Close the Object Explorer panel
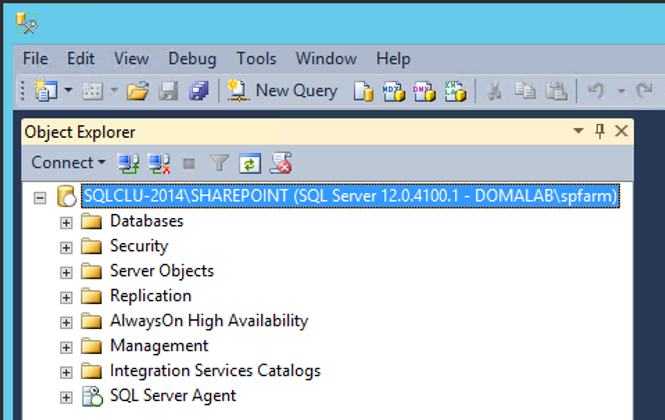Viewport: 665px width, 420px height. coord(621,131)
